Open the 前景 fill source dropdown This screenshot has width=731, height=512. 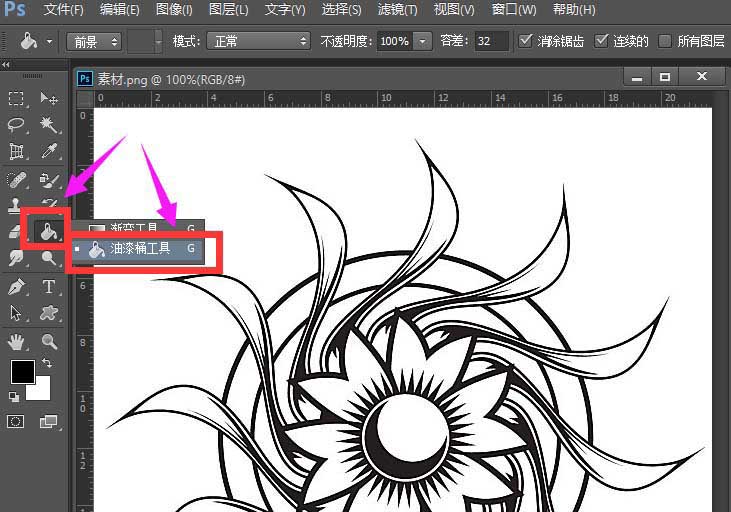[94, 42]
